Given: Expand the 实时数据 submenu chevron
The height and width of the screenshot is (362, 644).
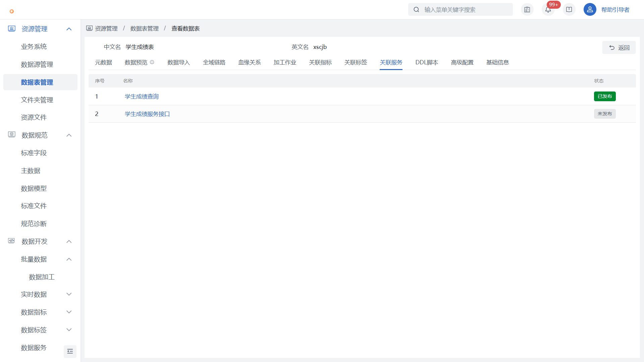Looking at the screenshot, I should click(69, 294).
